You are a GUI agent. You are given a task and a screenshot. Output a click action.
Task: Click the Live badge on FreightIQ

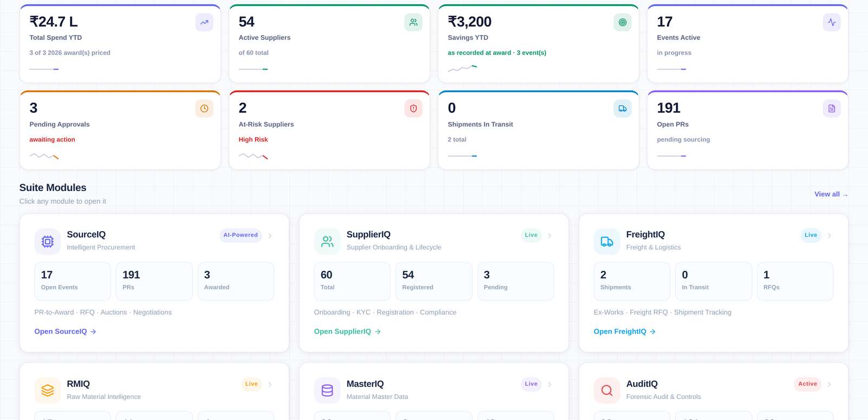(811, 236)
